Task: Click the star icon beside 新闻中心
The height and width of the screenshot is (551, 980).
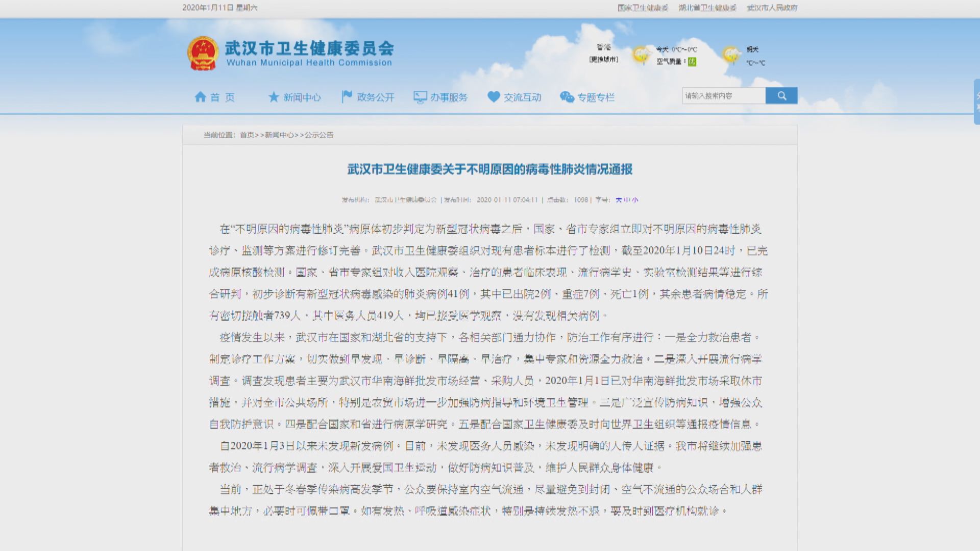Action: (274, 96)
